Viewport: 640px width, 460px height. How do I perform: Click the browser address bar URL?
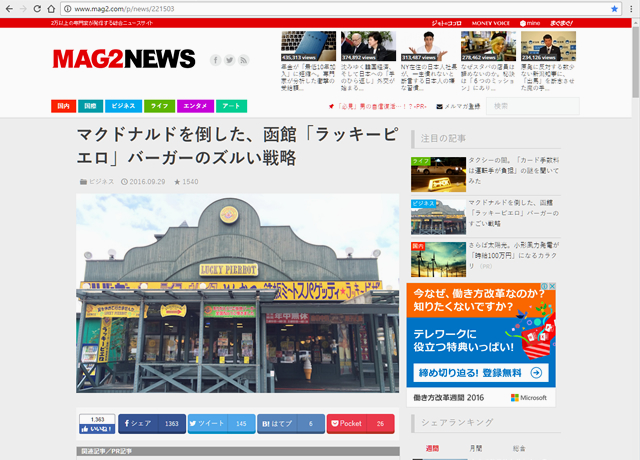pos(300,8)
